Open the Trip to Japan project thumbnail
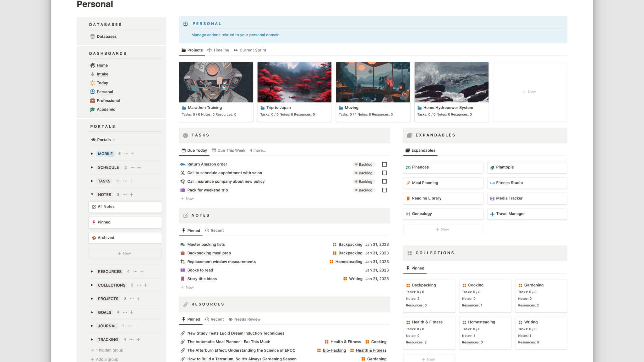This screenshot has width=644, height=362. tap(294, 82)
